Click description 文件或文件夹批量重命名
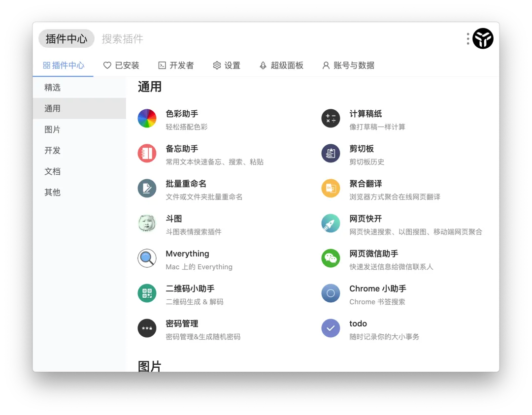 coord(204,196)
